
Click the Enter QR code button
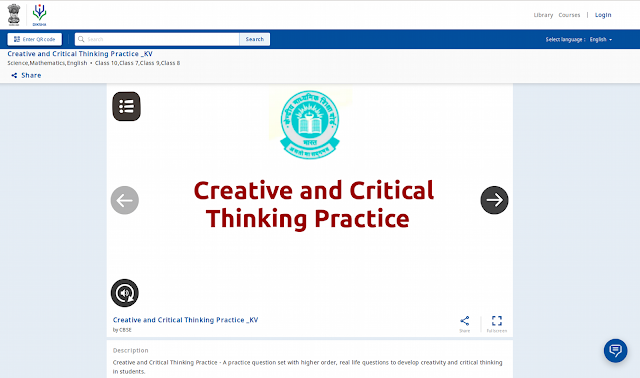pyautogui.click(x=35, y=39)
